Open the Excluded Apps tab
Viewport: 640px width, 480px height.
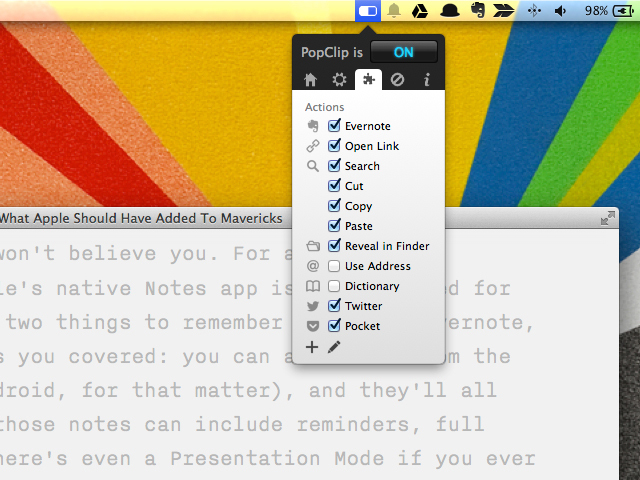pyautogui.click(x=397, y=80)
